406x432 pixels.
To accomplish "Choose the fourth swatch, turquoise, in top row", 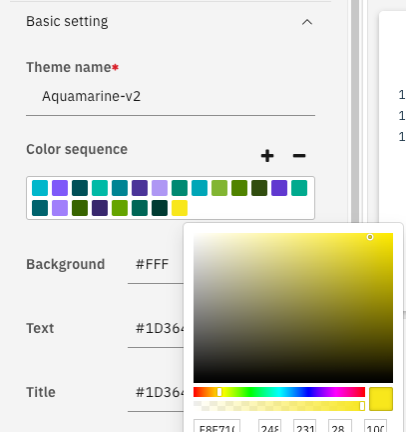I will [100, 188].
